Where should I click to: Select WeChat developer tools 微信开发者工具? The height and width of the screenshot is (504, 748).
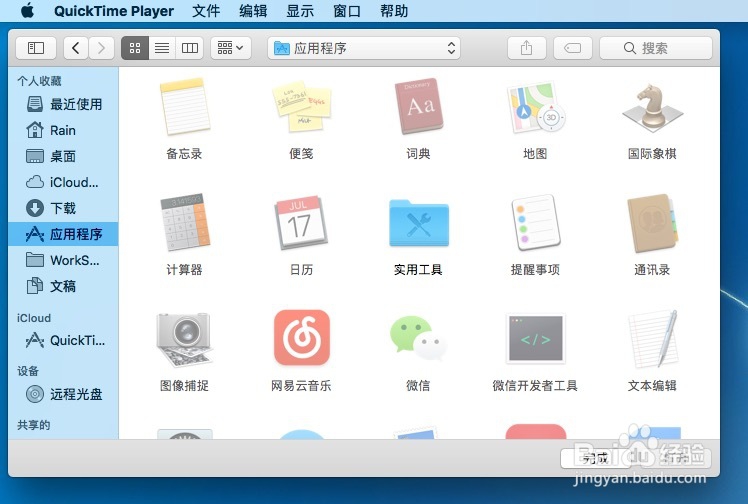(535, 338)
